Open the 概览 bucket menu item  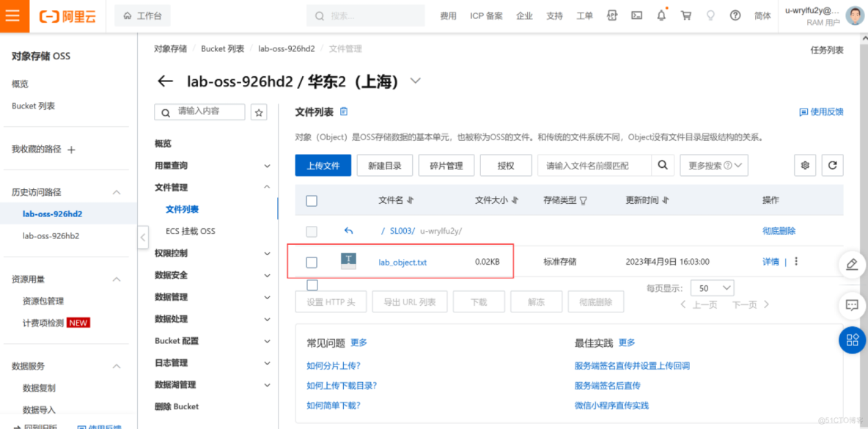coord(163,144)
